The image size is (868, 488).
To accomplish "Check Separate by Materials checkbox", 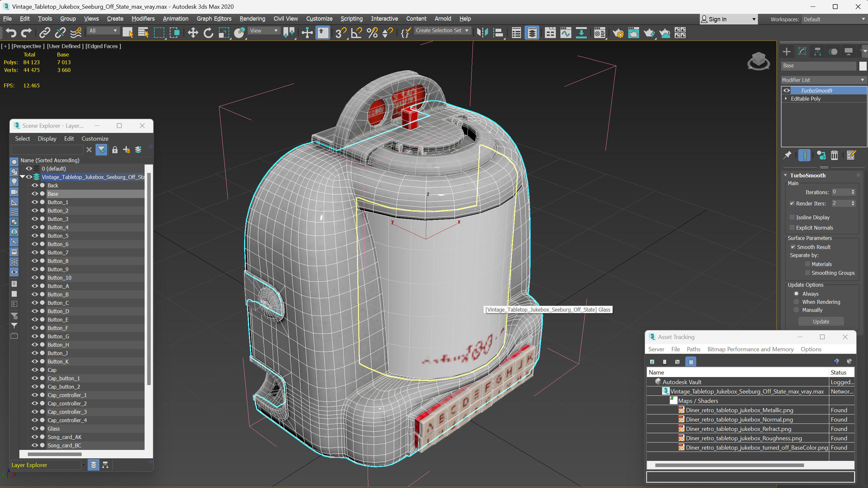I will (807, 264).
